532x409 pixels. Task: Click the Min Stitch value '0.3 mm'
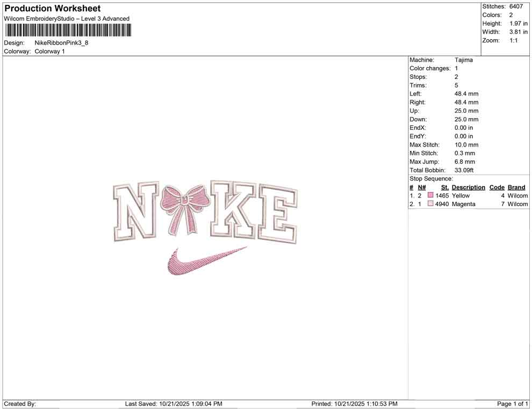465,153
